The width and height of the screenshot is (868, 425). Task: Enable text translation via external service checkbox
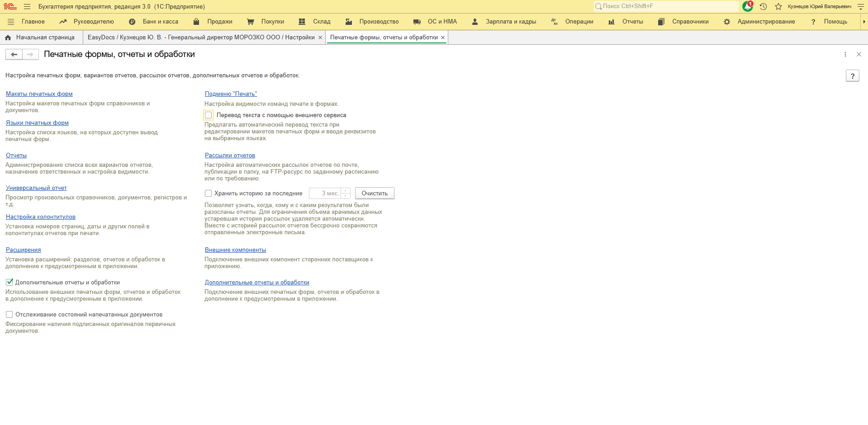(x=209, y=115)
